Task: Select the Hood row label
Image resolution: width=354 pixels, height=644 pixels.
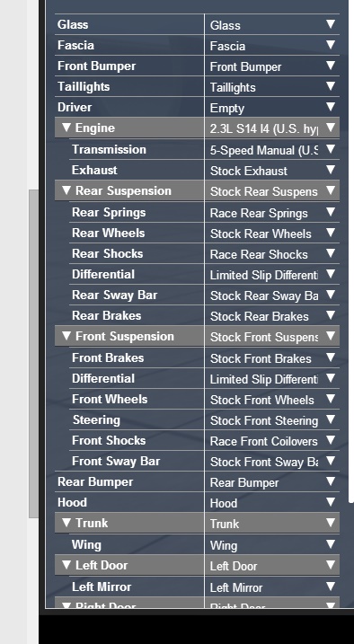Action: click(x=72, y=502)
